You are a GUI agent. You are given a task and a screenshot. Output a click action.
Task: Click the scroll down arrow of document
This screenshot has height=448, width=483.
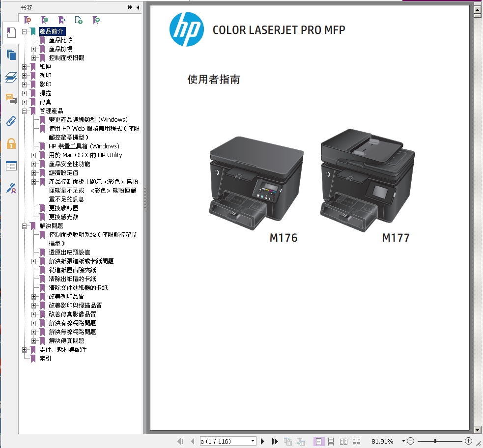click(x=477, y=430)
